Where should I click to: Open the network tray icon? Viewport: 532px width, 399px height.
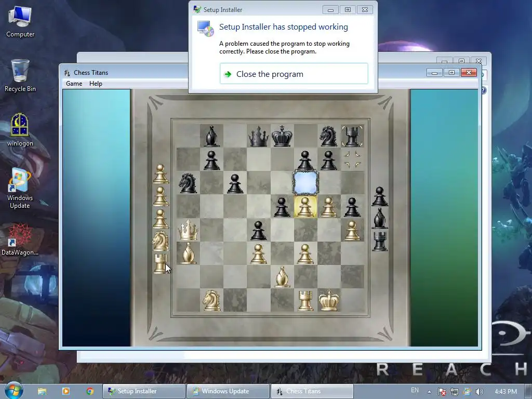[x=454, y=392]
